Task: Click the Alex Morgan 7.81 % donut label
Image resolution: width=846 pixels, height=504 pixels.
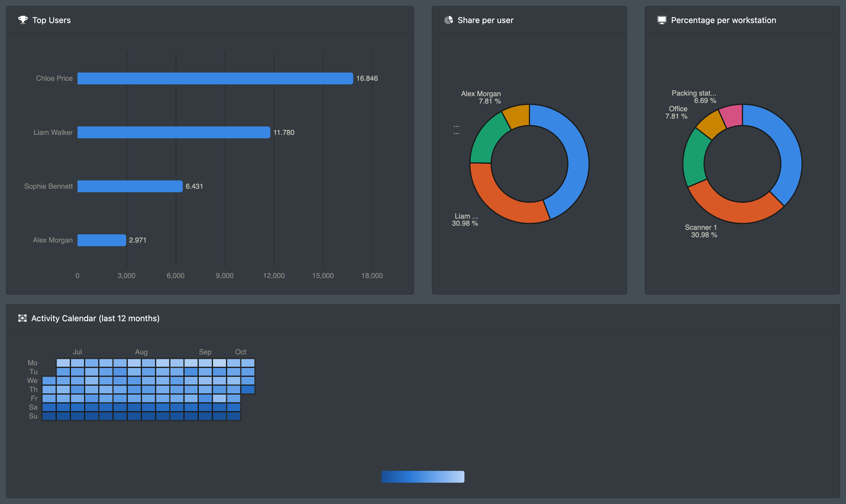Action: (x=481, y=98)
